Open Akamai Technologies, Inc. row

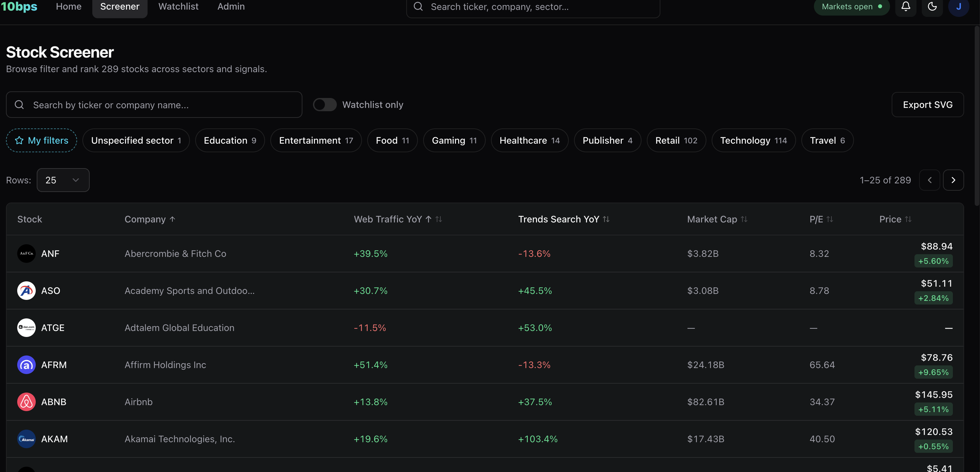pyautogui.click(x=485, y=439)
